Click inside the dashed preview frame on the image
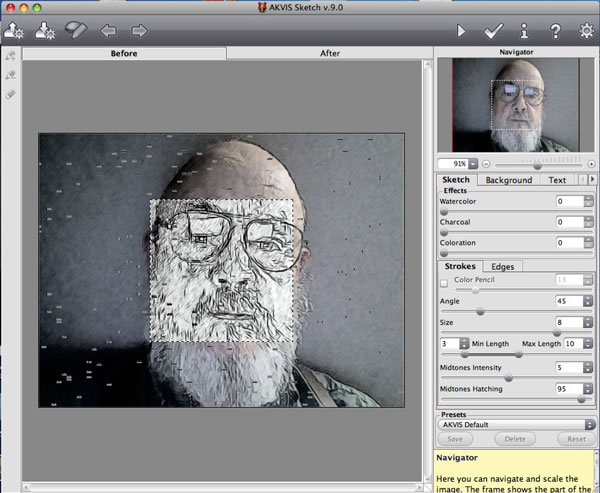 tap(222, 271)
